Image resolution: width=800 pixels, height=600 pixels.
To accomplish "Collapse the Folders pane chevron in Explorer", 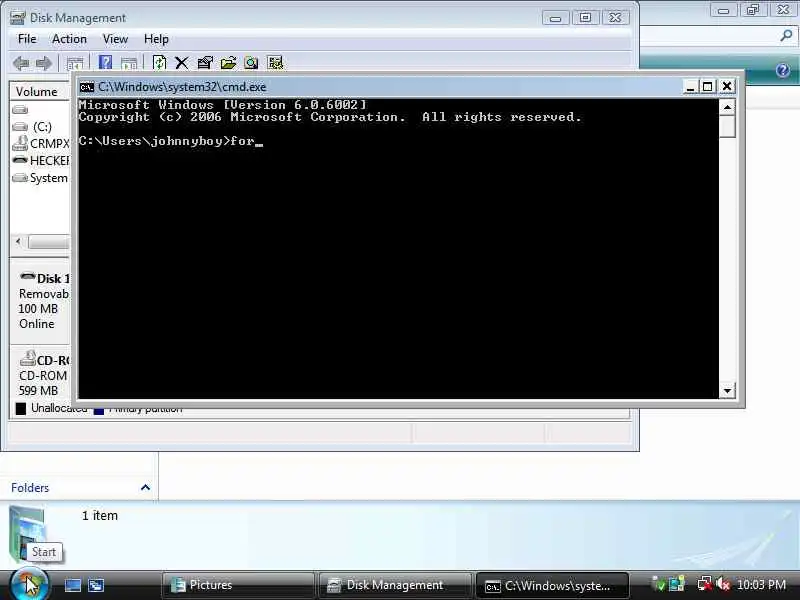I will click(145, 488).
